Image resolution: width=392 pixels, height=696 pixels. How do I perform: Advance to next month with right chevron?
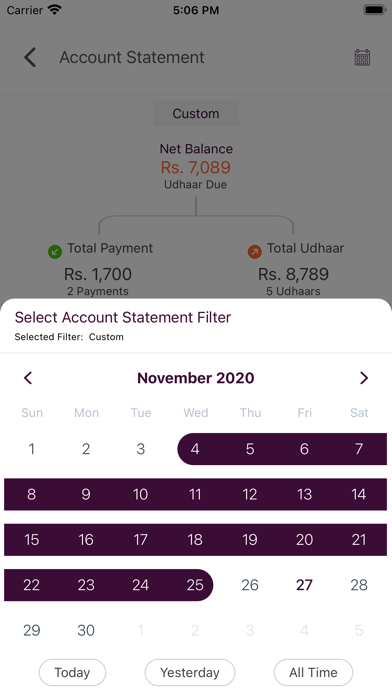pos(364,378)
